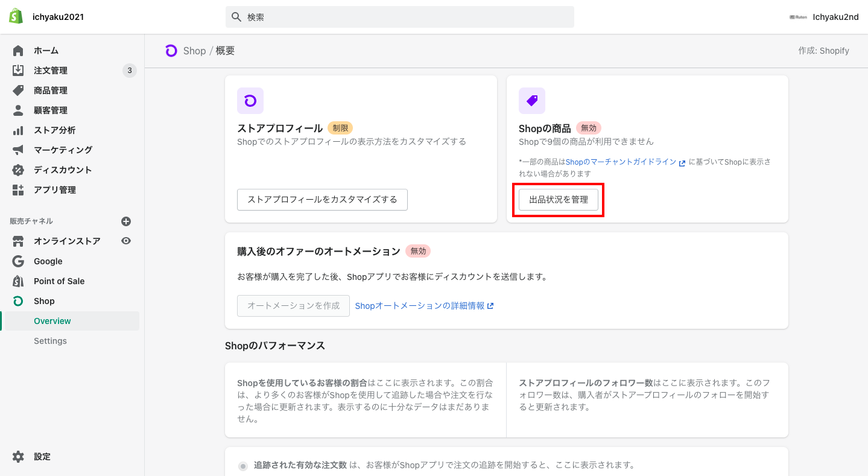The width and height of the screenshot is (868, 476).
Task: Click the Google channel icon
Action: [18, 261]
